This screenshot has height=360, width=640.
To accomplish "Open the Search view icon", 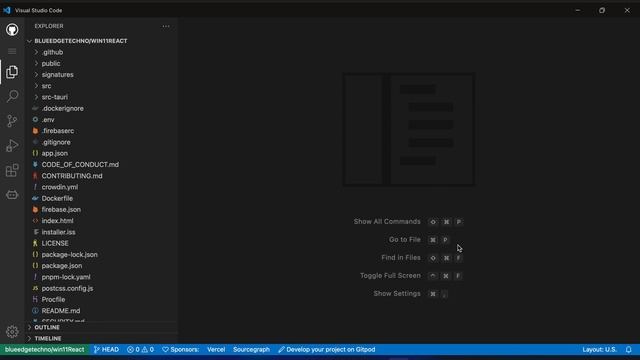I will (12, 96).
